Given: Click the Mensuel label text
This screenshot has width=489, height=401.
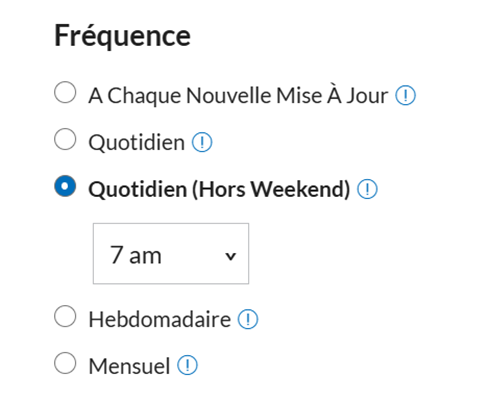Looking at the screenshot, I should [129, 366].
